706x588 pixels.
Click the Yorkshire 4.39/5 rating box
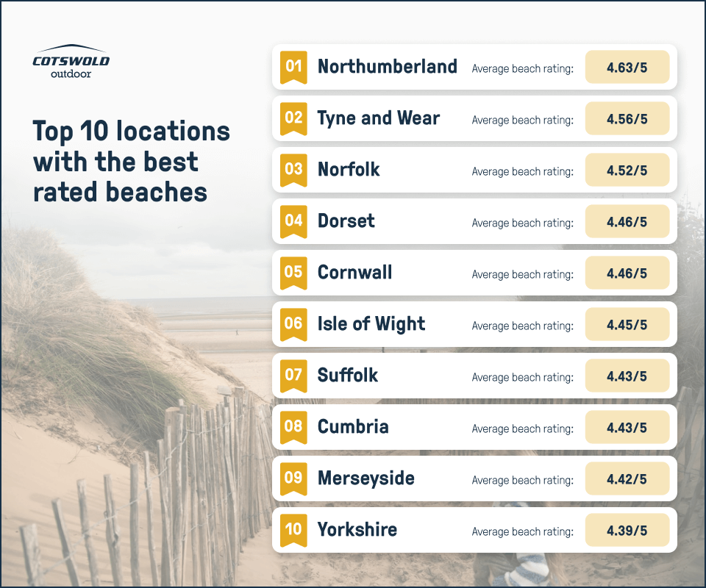627,531
